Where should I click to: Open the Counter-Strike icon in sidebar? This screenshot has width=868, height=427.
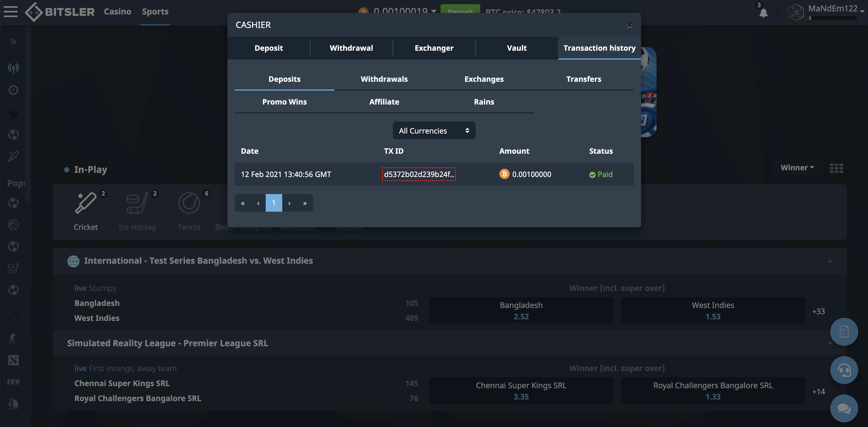pyautogui.click(x=13, y=338)
